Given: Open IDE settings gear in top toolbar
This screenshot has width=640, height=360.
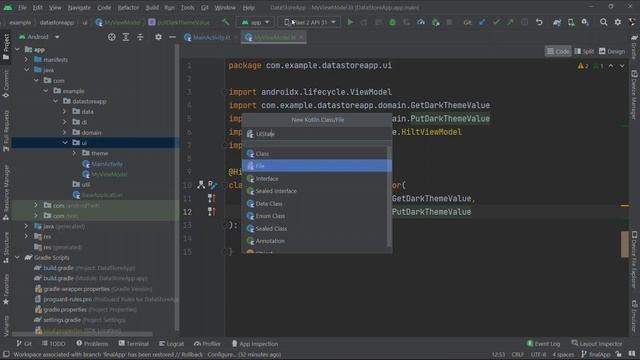Looking at the screenshot, I should coord(618,22).
